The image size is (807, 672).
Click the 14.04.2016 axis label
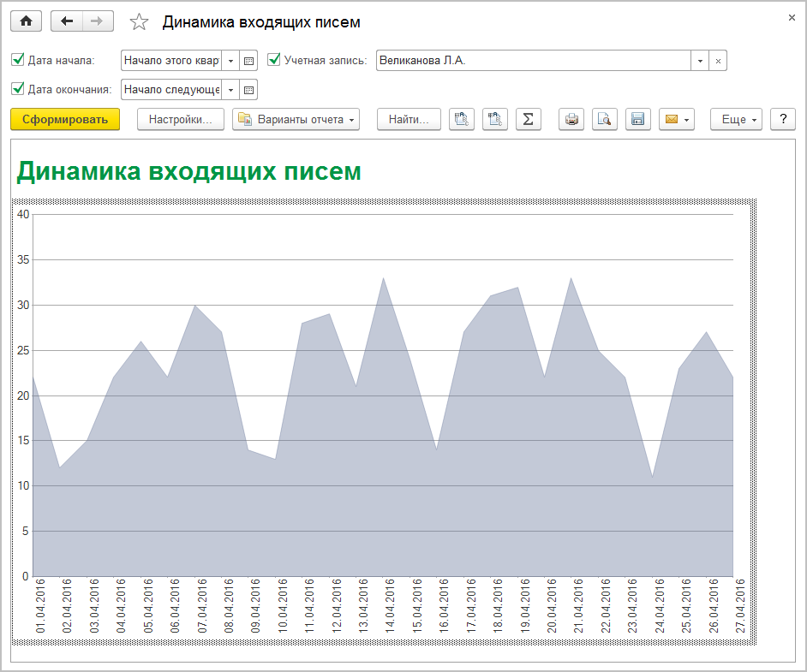pyautogui.click(x=390, y=606)
